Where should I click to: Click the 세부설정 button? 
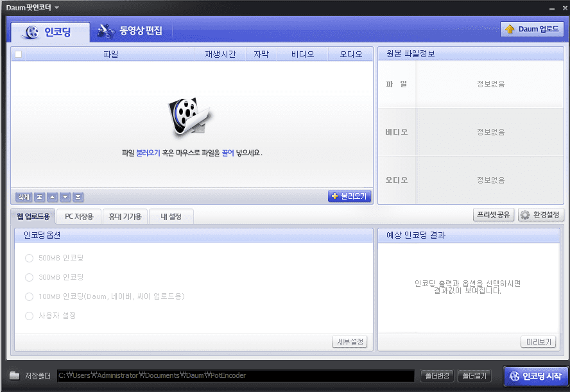350,342
